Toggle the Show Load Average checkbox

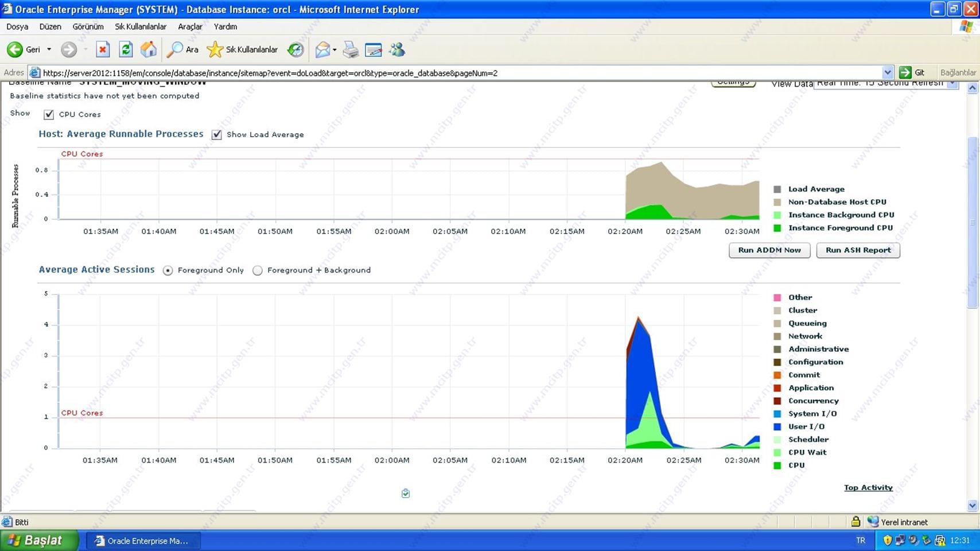216,134
